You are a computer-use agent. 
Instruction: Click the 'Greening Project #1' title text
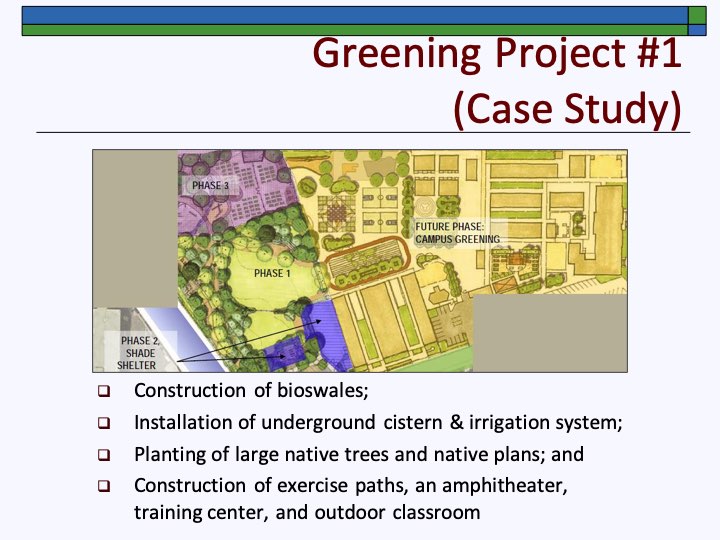tap(496, 53)
